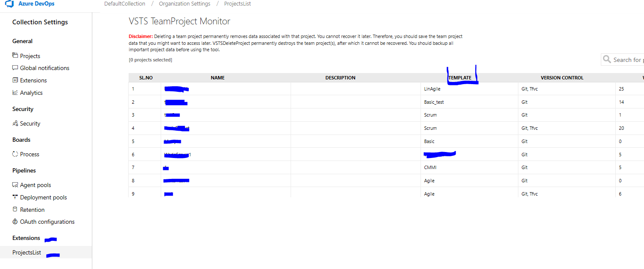Sort by SL.NO column header
Viewport: 644px width, 269px height.
tap(146, 78)
